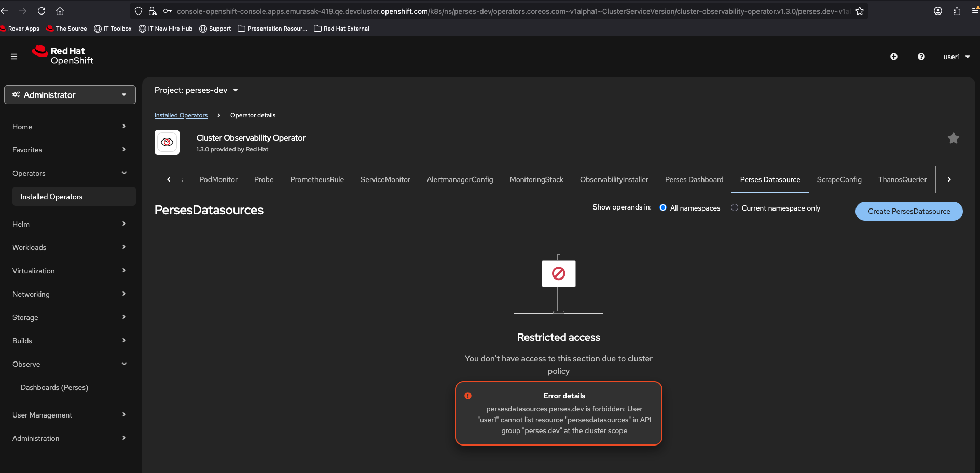Switch to the PrometheusRule tab
Viewport: 980px width, 473px height.
[317, 179]
